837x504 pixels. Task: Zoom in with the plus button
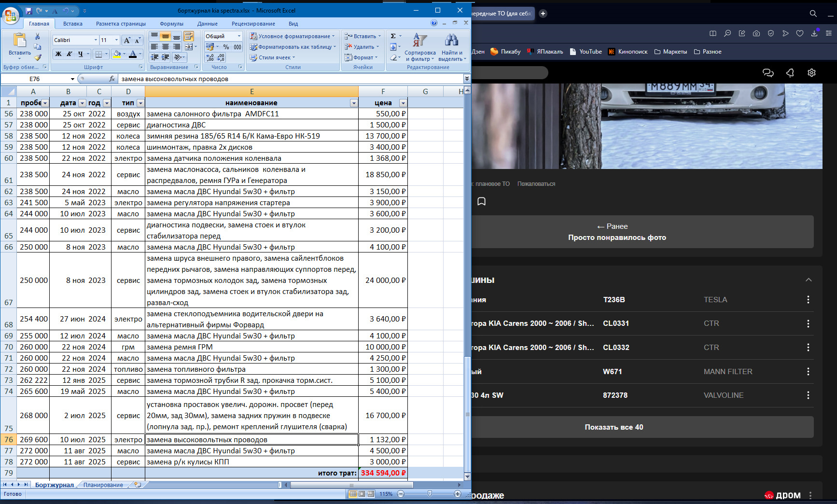tap(458, 494)
